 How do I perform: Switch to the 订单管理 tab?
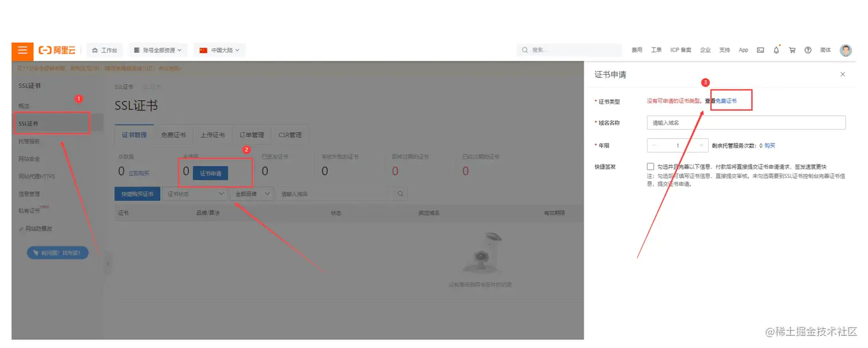[251, 135]
